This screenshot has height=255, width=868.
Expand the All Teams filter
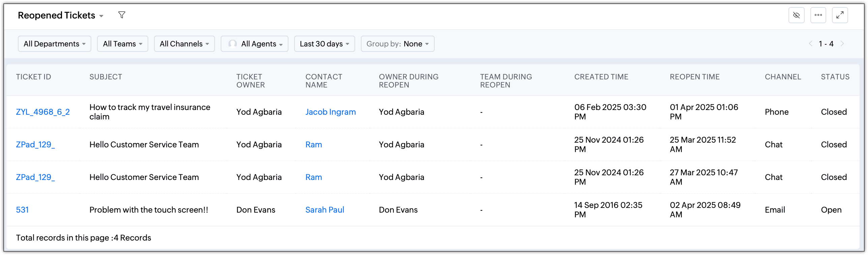click(x=123, y=44)
